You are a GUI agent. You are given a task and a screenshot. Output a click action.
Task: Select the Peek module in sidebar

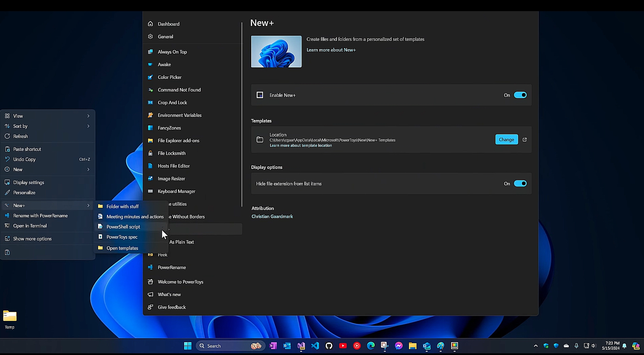[162, 255]
